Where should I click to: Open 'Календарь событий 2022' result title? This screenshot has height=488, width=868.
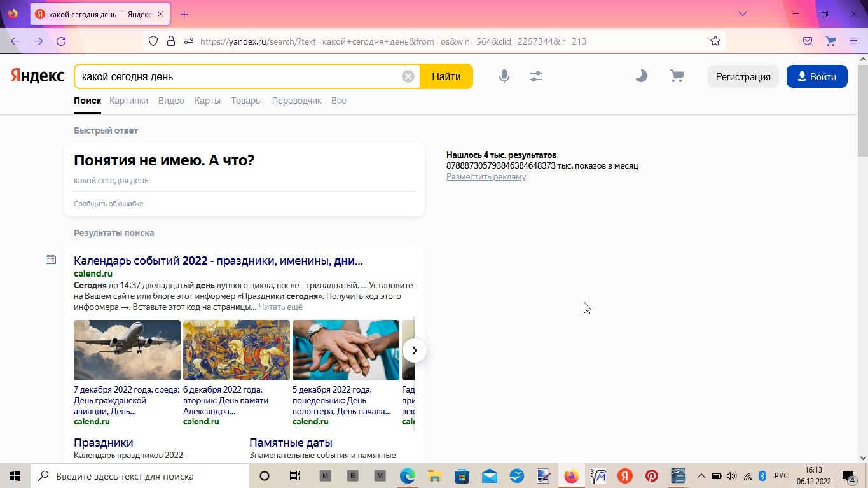(218, 261)
